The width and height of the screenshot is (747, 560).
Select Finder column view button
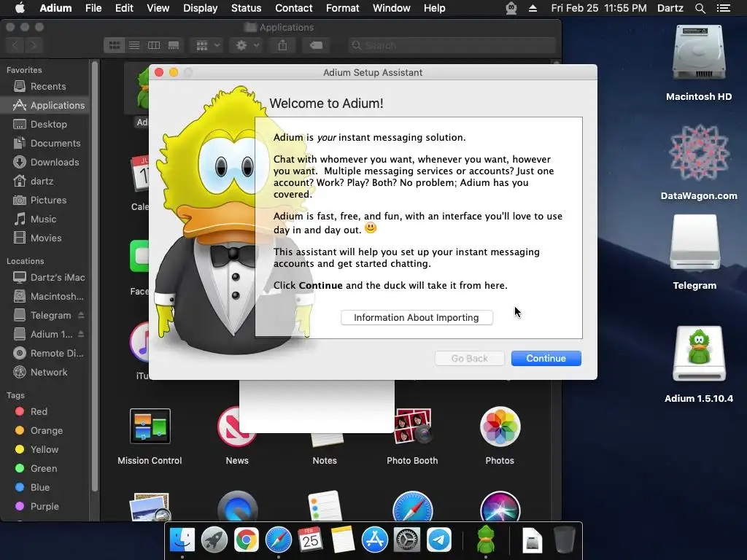[154, 45]
